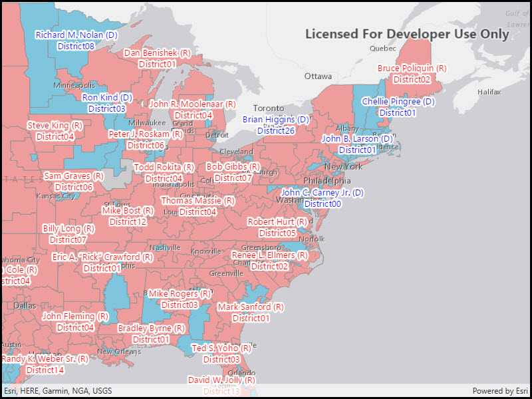This screenshot has width=532, height=399.
Task: Click the Dallas city label
Action: tap(25, 306)
